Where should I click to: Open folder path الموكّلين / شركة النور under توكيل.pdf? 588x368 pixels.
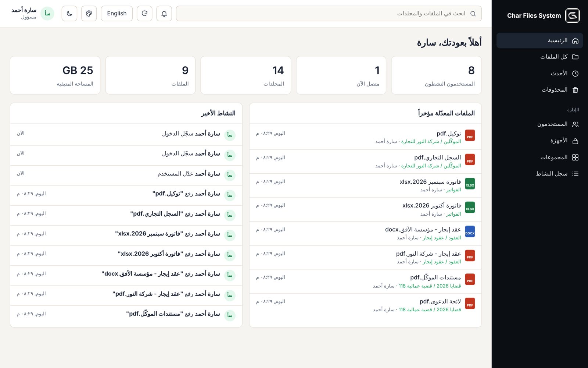tap(431, 142)
